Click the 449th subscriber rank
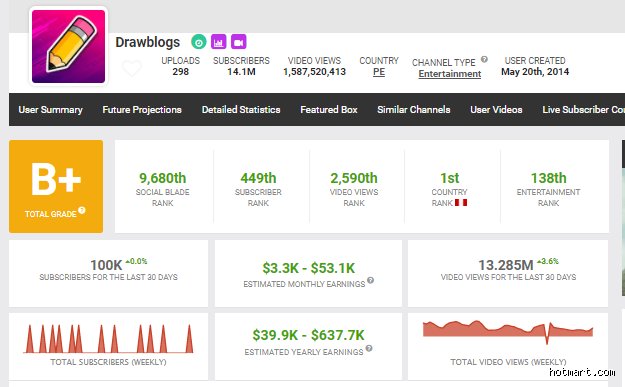This screenshot has width=625, height=387. tap(258, 178)
